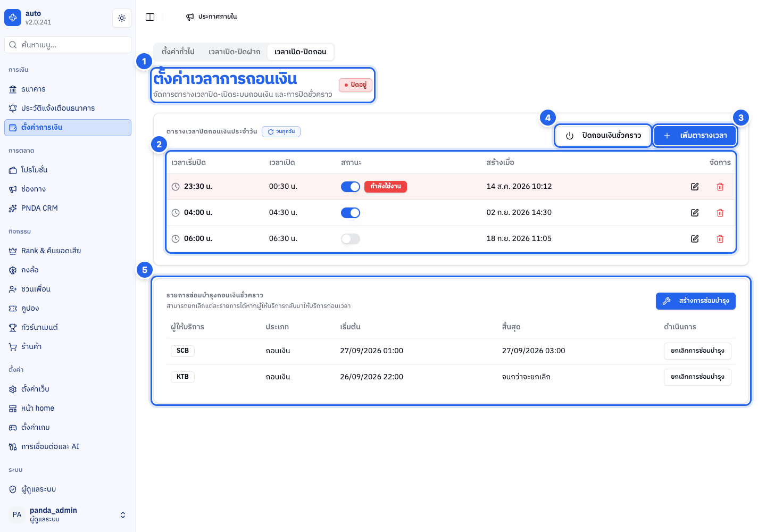766x532 pixels.
Task: Click ปิดถอนเงินชั่วคราว button
Action: click(x=603, y=136)
